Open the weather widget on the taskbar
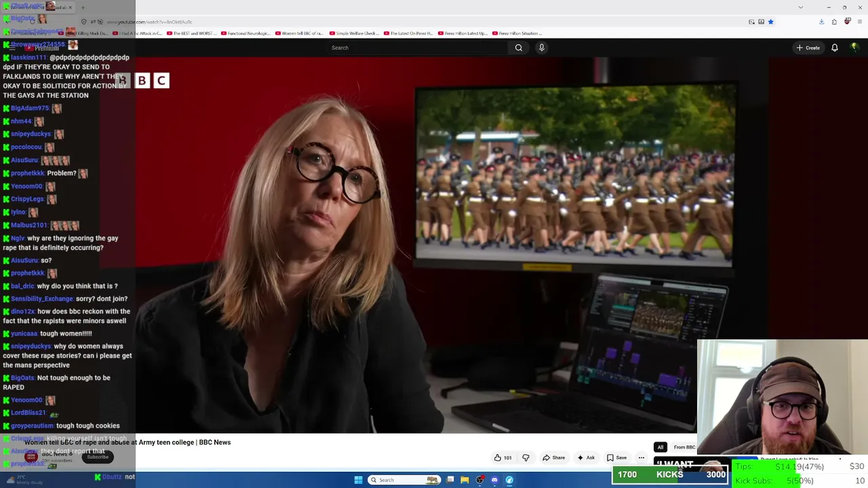The width and height of the screenshot is (868, 488). point(24,480)
